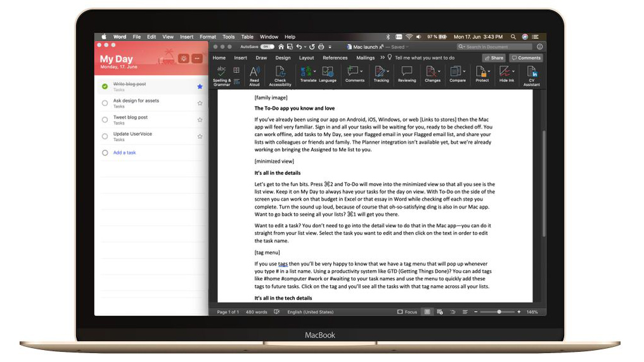Screen dimensions: 644x362
Task: Expand the Tracking dropdown arrow
Action: coord(388,71)
